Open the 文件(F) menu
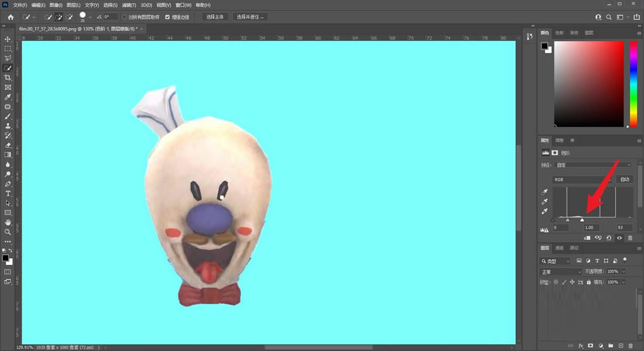This screenshot has width=644, height=351. coord(20,5)
